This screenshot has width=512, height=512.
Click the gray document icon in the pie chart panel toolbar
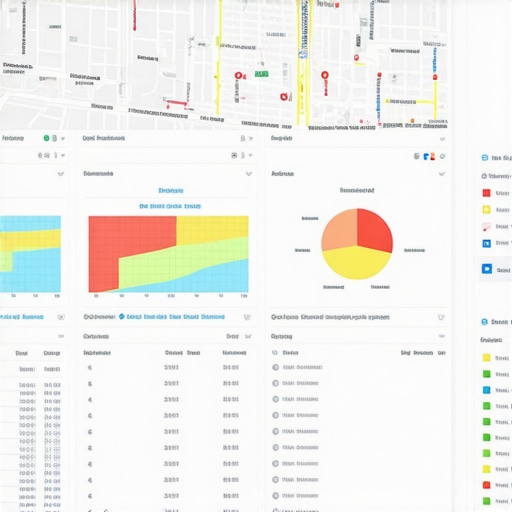(416, 156)
